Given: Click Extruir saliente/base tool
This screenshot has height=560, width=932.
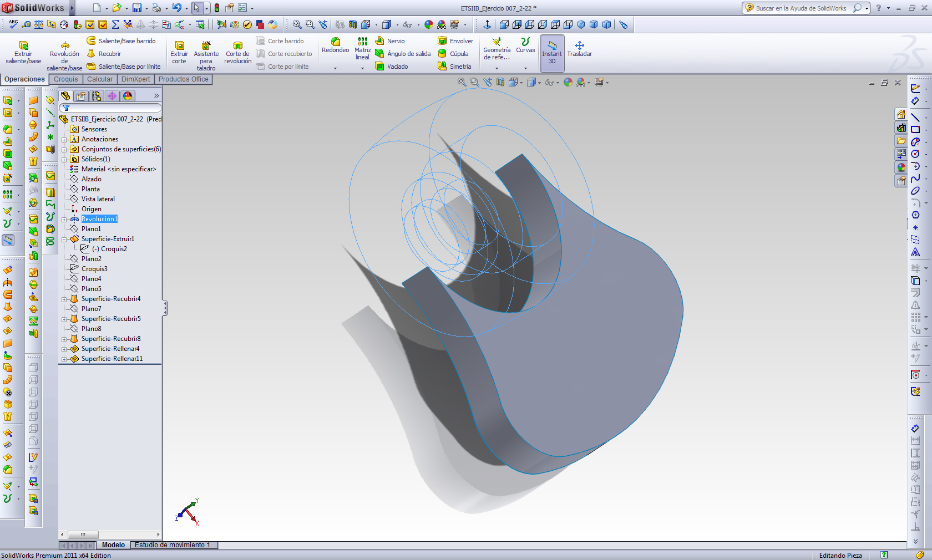Looking at the screenshot, I should 23,53.
